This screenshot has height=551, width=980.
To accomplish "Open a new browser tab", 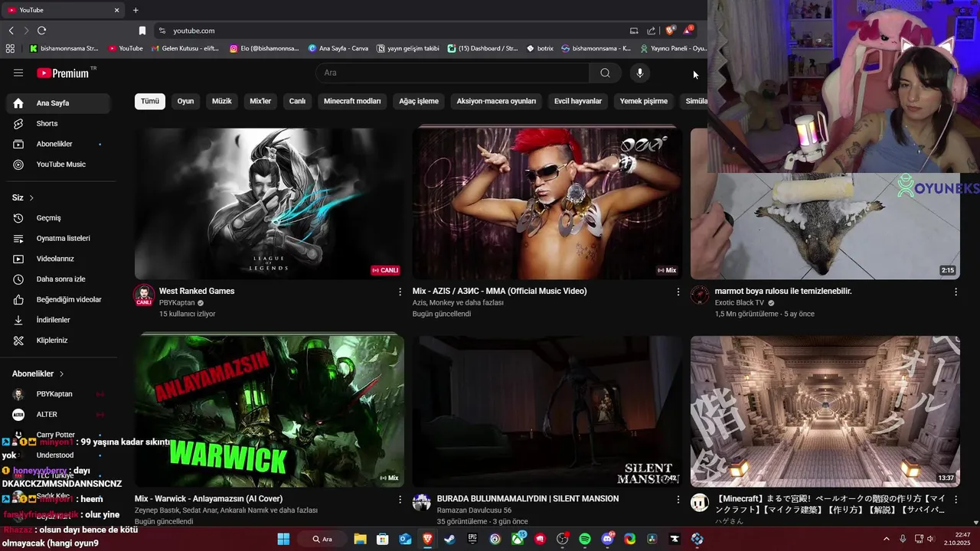I will [x=136, y=10].
